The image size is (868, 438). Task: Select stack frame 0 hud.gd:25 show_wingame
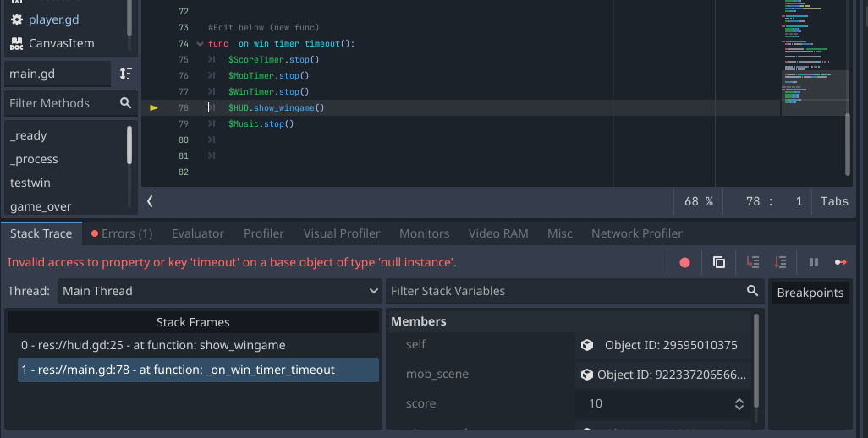point(198,345)
